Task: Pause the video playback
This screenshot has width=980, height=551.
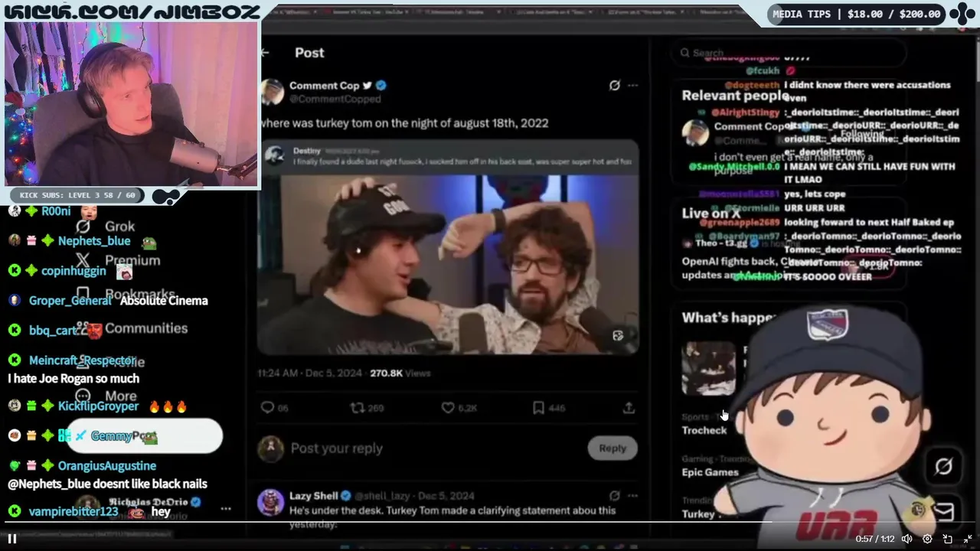Action: pos(12,539)
